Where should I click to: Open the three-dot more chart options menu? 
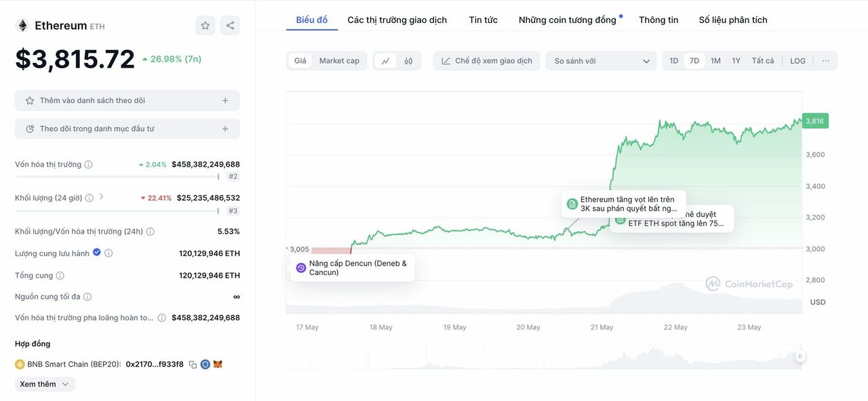[x=826, y=61]
